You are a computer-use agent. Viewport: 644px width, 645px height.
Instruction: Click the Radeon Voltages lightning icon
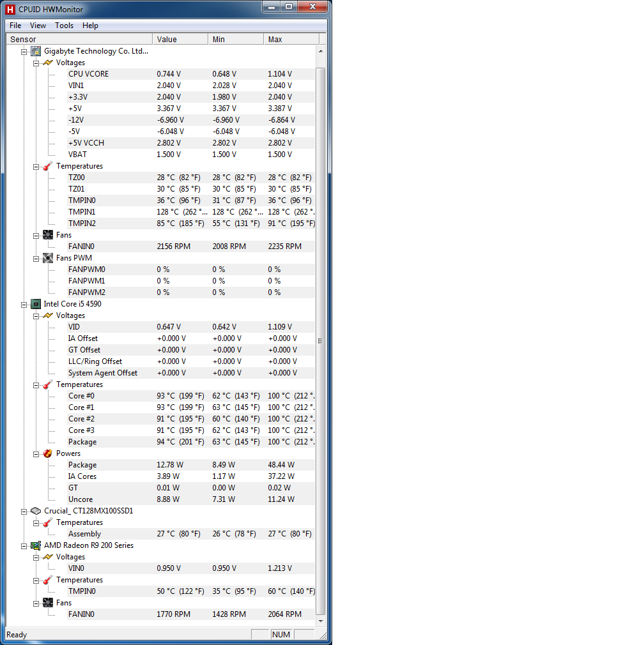coord(48,557)
